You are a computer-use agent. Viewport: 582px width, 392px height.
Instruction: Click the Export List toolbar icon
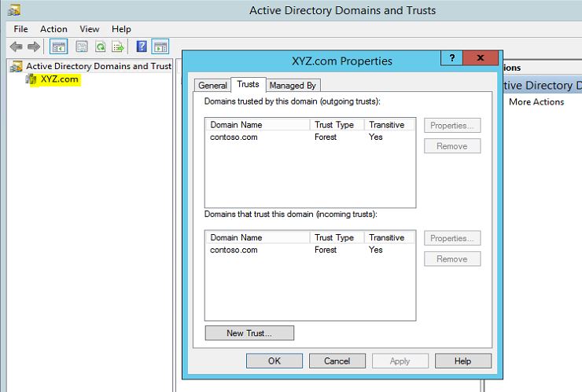[x=118, y=46]
